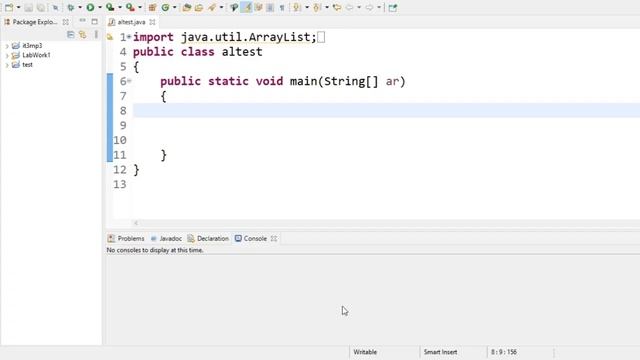Toggle Word Wrap toolbar icon
This screenshot has width=640, height=360.
[x=258, y=7]
